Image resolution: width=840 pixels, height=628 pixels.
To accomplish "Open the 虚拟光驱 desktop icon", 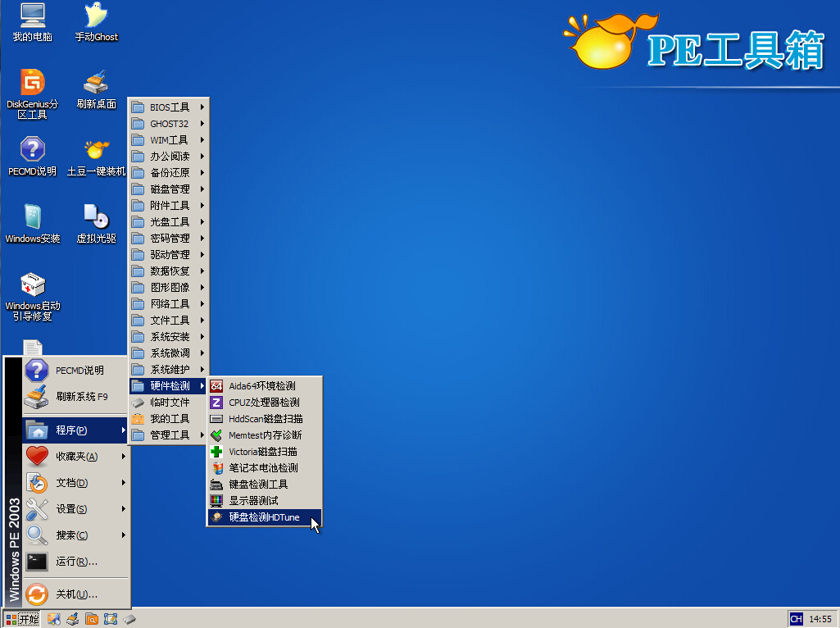I will pyautogui.click(x=97, y=224).
